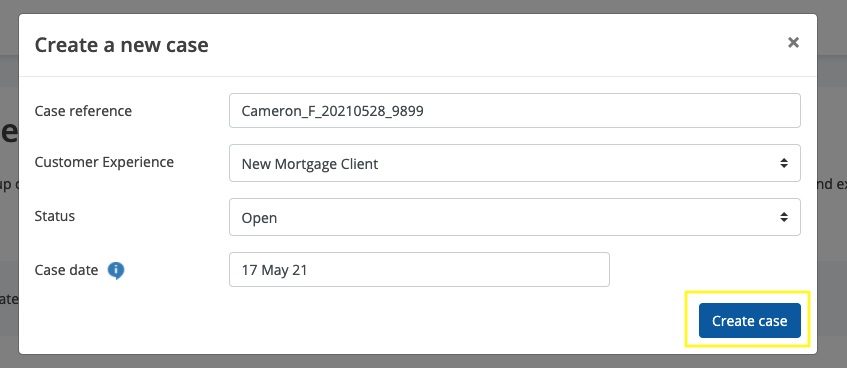This screenshot has width=847, height=368.
Task: Click the Customer Experience label
Action: [104, 162]
